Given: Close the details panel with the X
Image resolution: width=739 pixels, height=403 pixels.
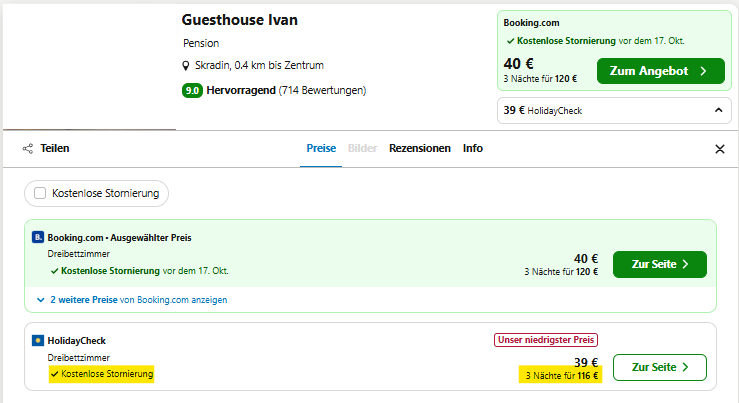Looking at the screenshot, I should click(720, 149).
